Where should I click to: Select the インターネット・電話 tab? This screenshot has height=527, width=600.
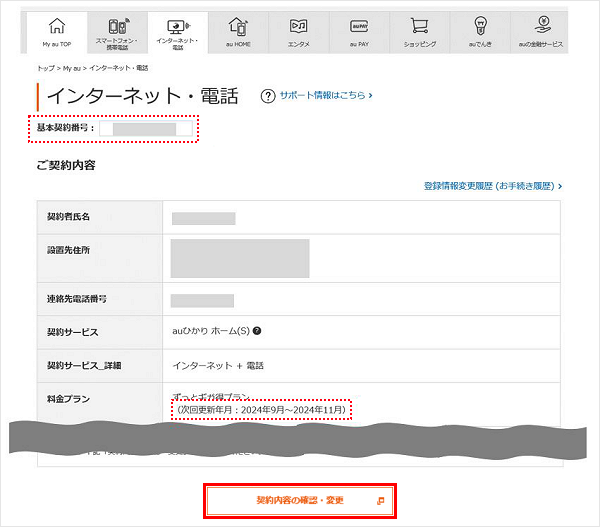point(178,33)
